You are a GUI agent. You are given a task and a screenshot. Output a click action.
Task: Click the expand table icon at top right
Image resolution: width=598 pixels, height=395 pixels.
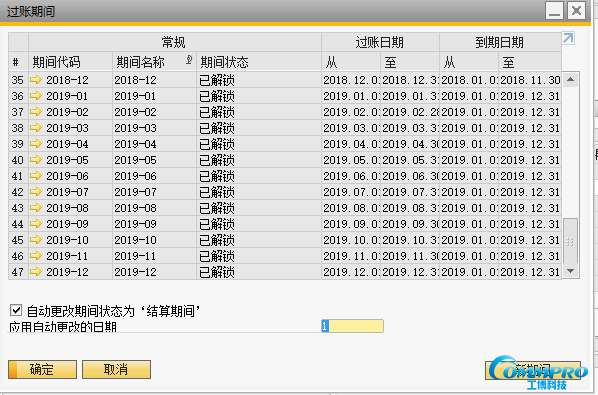[568, 38]
